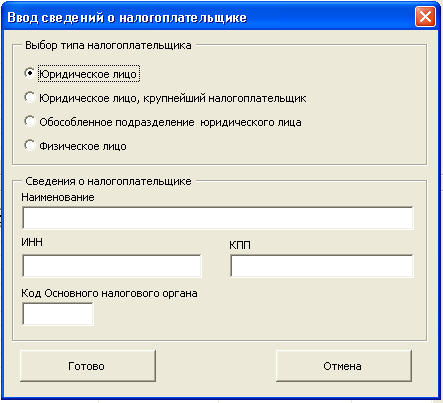The image size is (443, 403).
Task: Choose Юридическое лицо, крупнейший налогоплательщик option
Action: point(30,97)
